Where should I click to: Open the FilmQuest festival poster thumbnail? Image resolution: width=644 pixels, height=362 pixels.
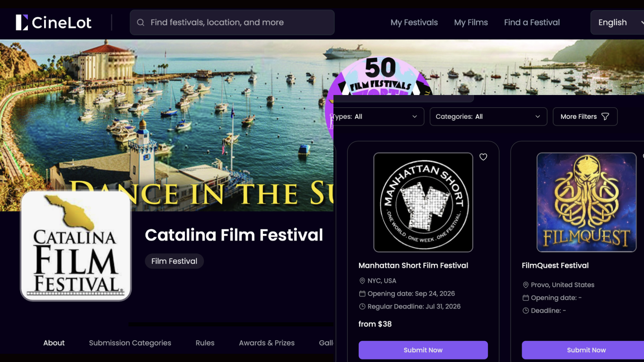coord(586,202)
